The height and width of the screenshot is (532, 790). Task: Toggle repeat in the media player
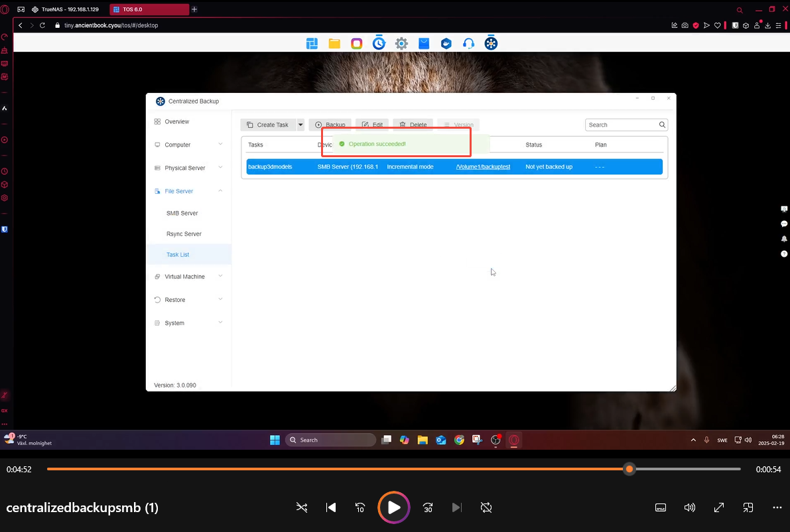pos(486,507)
